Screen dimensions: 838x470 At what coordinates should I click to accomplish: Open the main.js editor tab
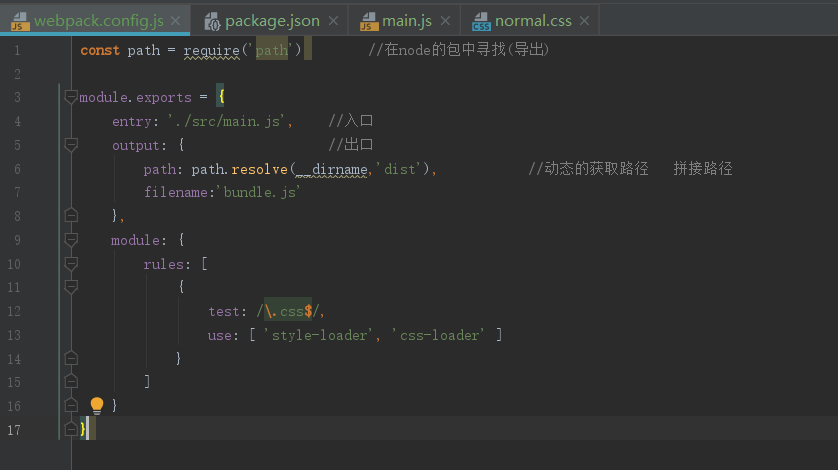[x=407, y=21]
